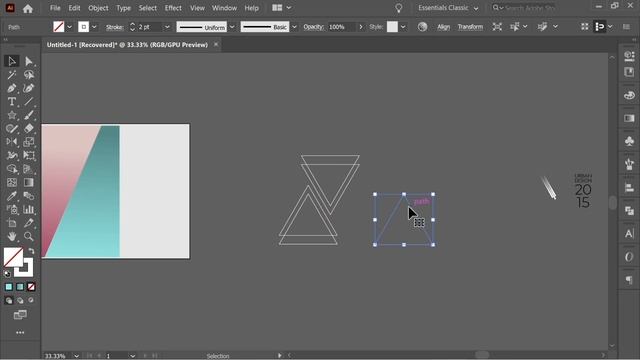Open the Help menu
Image resolution: width=640 pixels, height=360 pixels.
[x=251, y=8]
